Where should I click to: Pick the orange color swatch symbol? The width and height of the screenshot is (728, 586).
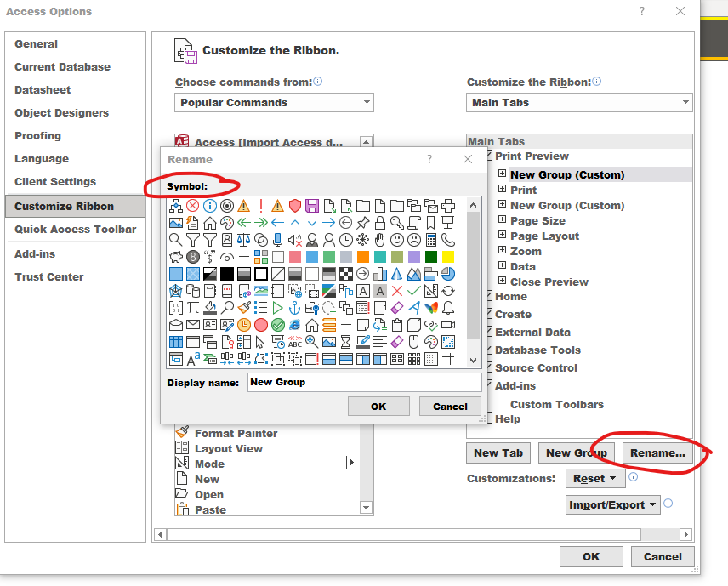(x=363, y=257)
